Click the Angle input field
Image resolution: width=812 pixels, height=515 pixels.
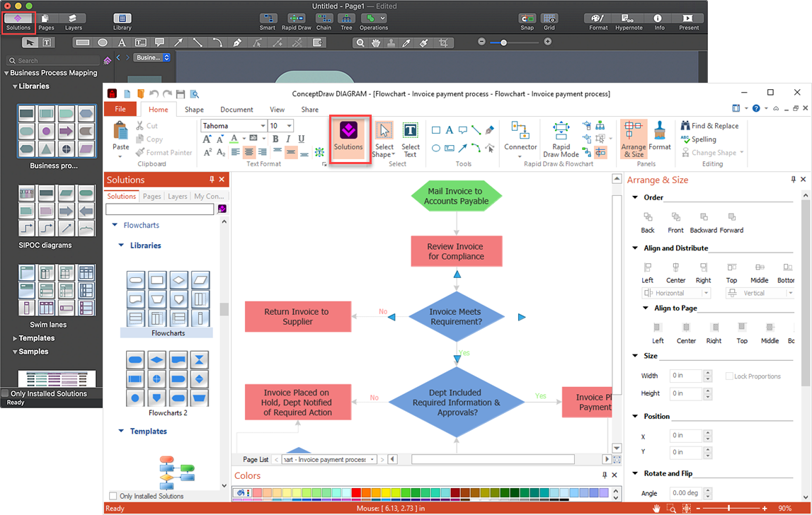coord(686,493)
